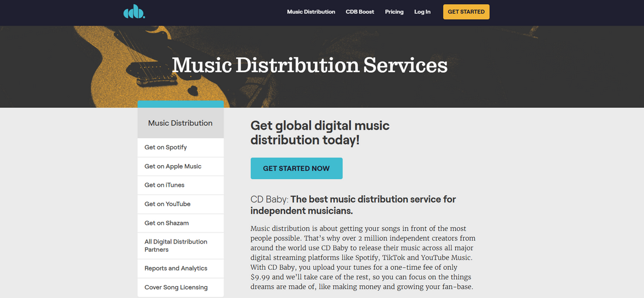View All Digital Distribution Partners

pos(176,245)
